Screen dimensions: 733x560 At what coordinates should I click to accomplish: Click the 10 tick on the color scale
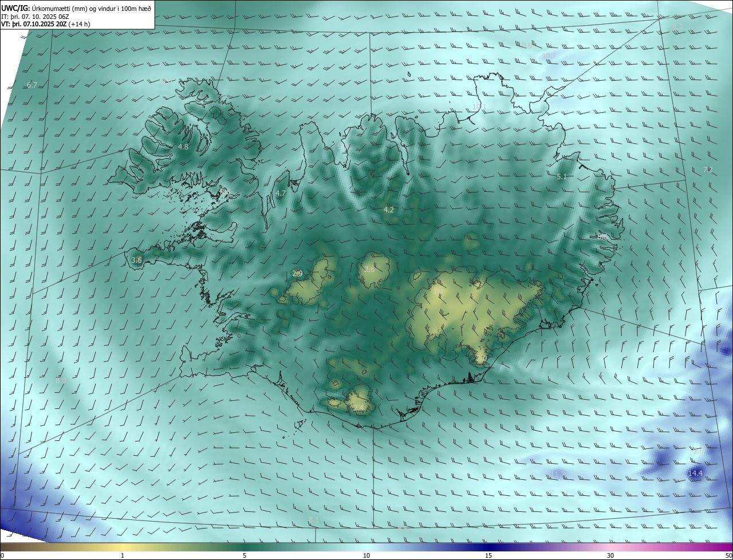[x=366, y=555]
